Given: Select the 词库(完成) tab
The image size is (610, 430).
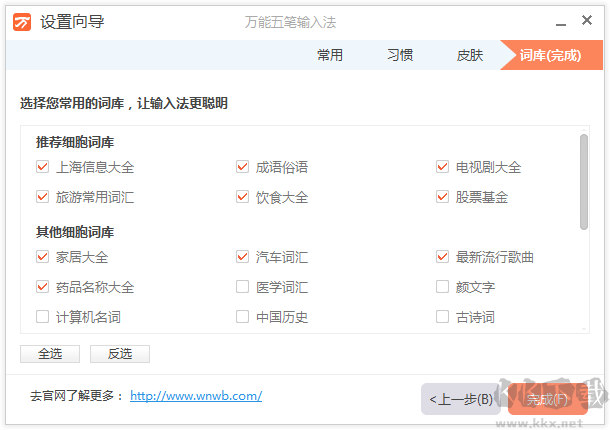Looking at the screenshot, I should (550, 55).
